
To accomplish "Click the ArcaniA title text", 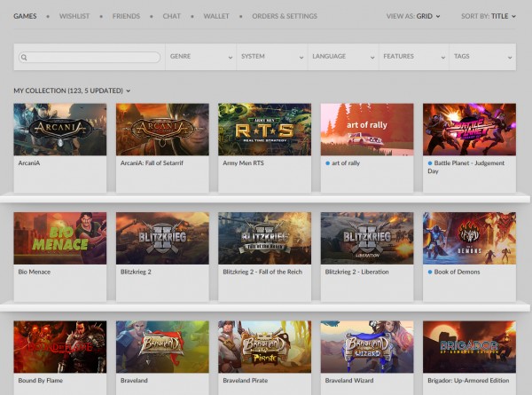I will pyautogui.click(x=29, y=163).
